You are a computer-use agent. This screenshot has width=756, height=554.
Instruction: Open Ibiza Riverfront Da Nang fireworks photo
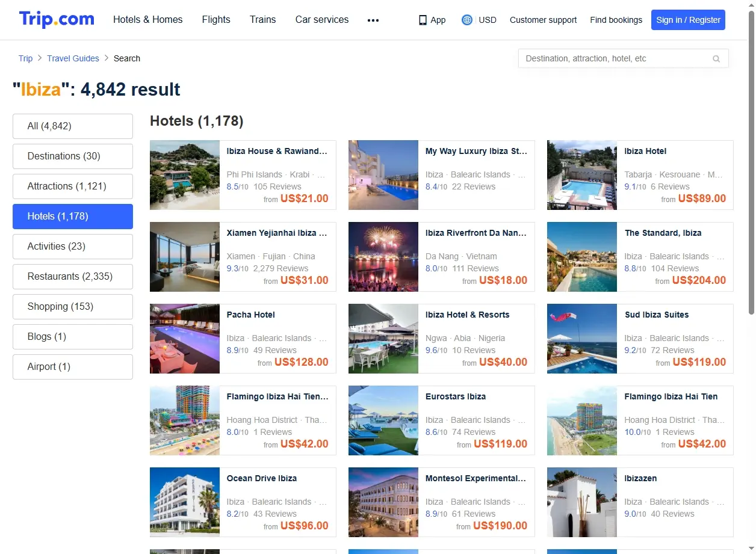(383, 257)
